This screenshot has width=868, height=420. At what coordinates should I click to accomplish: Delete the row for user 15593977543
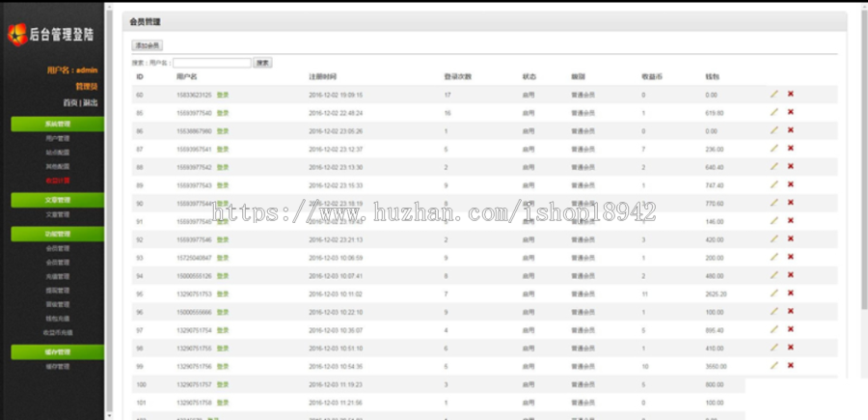791,184
